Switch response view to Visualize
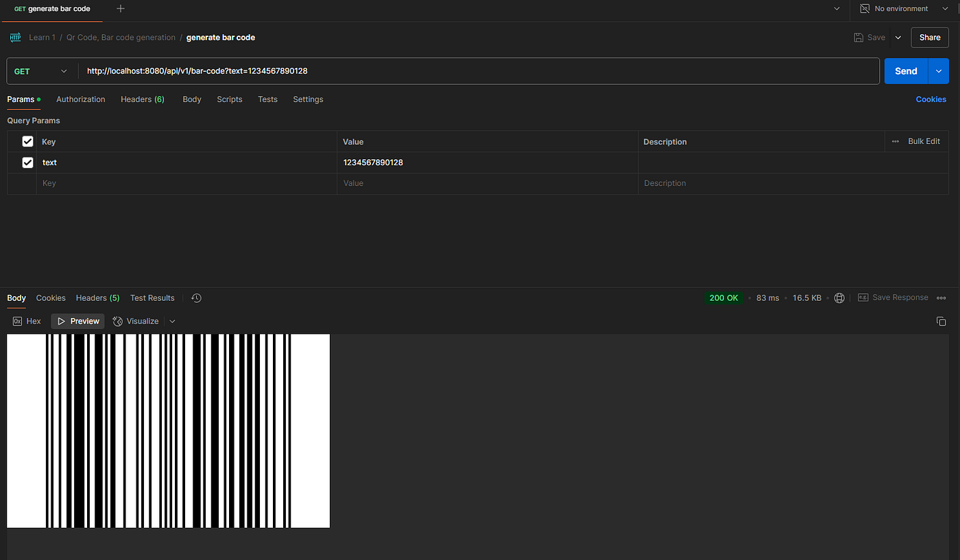960x560 pixels. tap(136, 321)
